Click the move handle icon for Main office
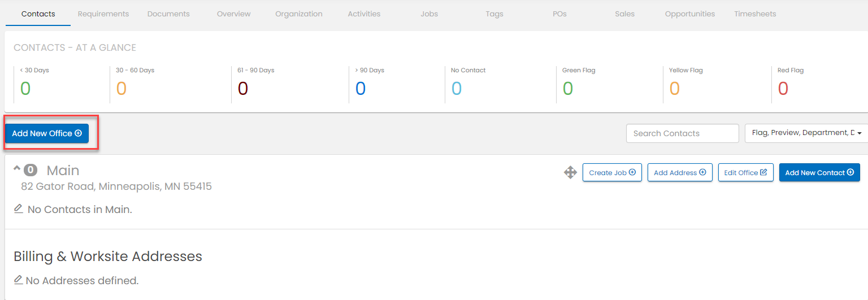 (x=570, y=172)
